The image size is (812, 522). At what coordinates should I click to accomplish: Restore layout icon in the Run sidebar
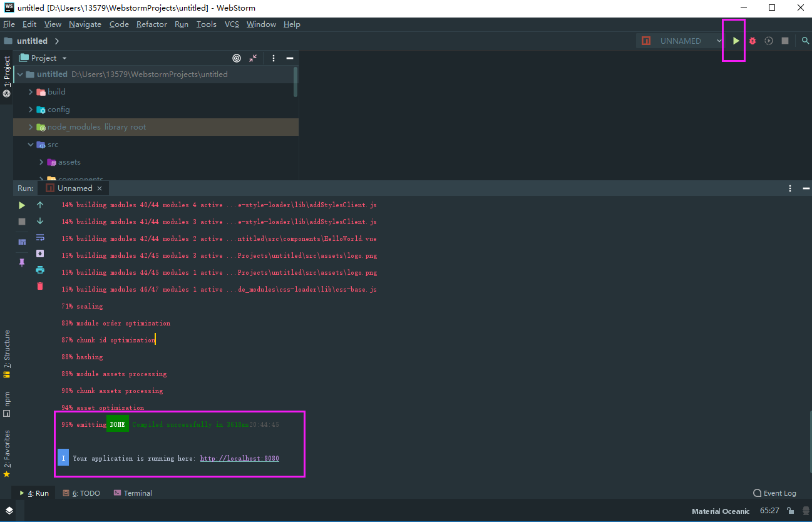point(22,242)
